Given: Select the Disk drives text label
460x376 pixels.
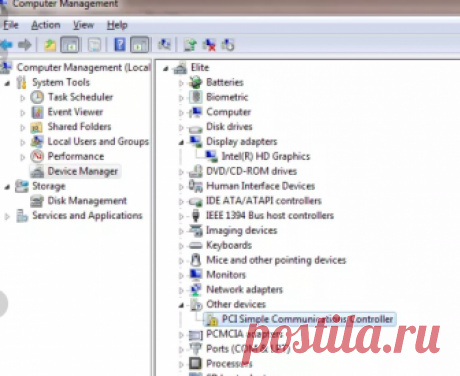Looking at the screenshot, I should 229,126.
